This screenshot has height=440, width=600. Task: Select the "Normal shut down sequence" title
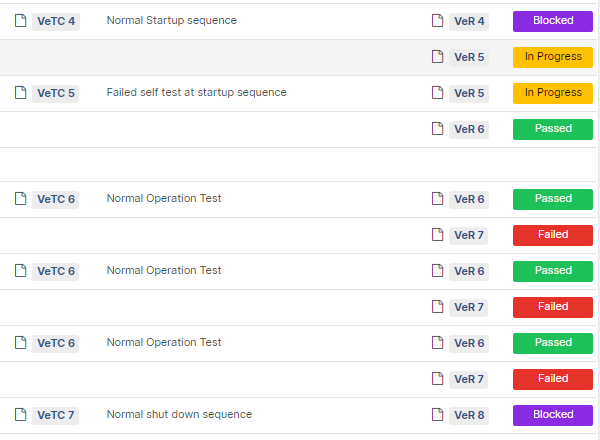tap(179, 415)
